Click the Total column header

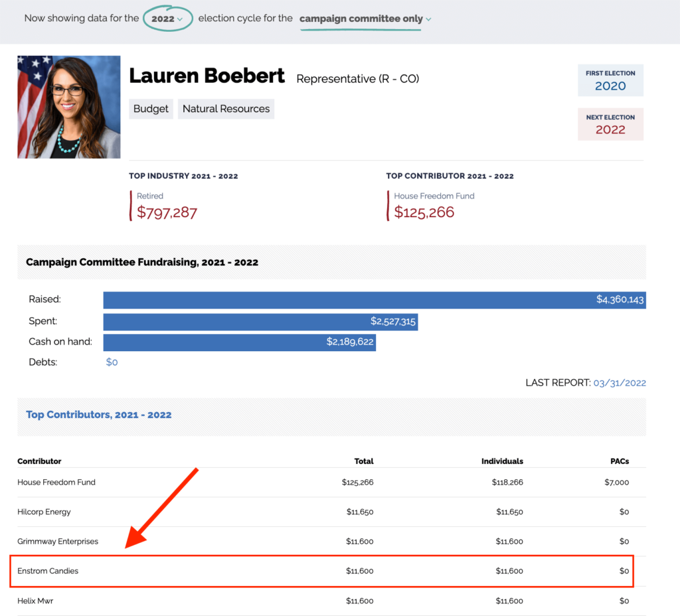click(364, 461)
